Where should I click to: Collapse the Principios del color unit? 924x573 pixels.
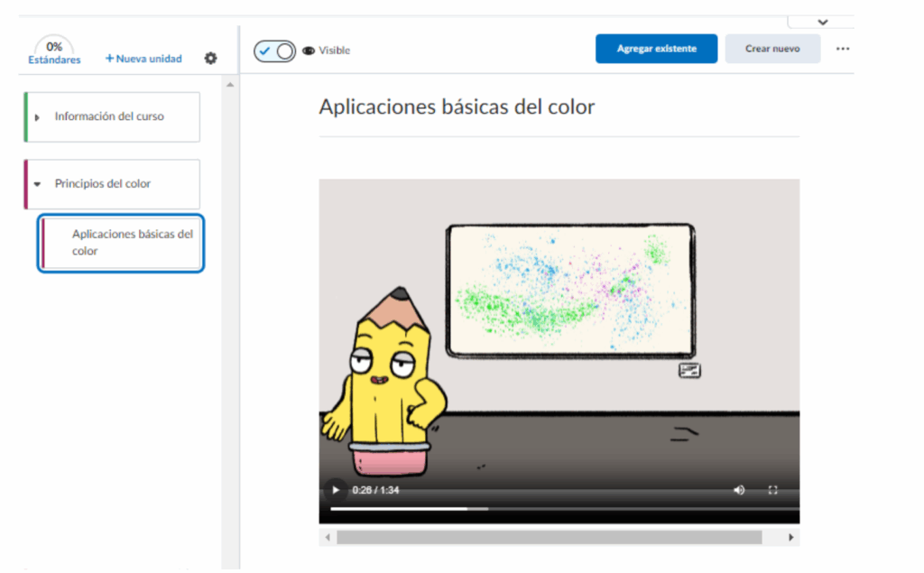coord(37,184)
